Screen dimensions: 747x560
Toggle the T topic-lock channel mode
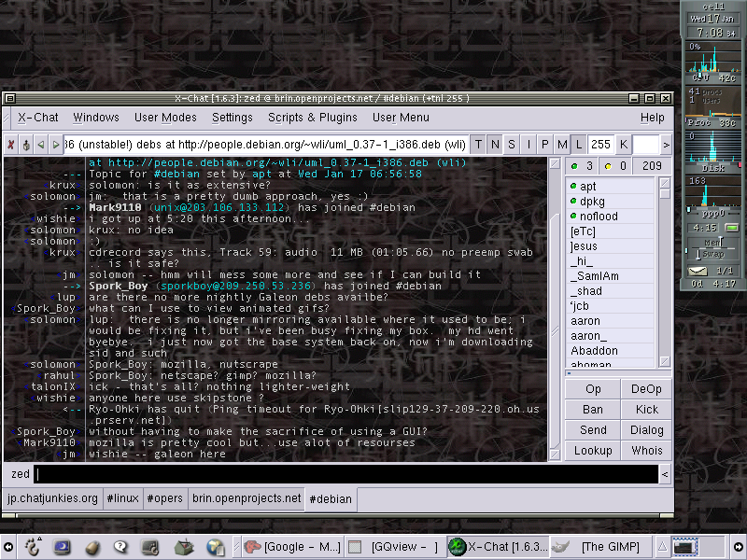[x=478, y=145]
